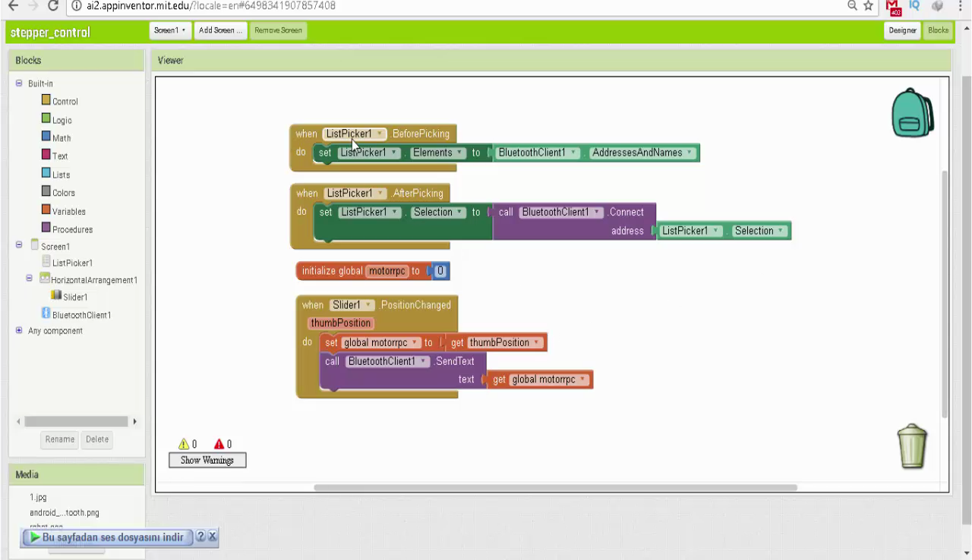This screenshot has width=972, height=560.
Task: Click the red error triangle icon
Action: (219, 445)
